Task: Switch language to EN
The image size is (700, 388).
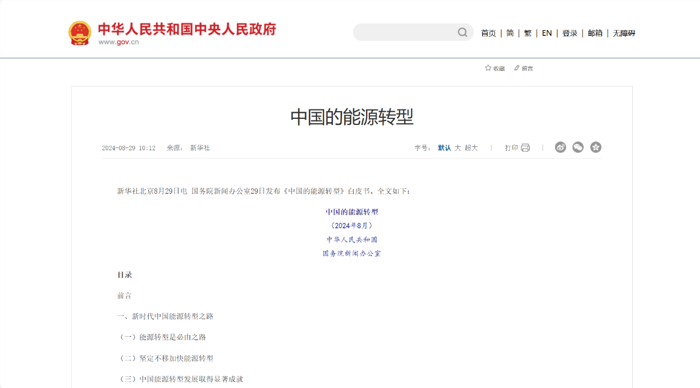Action: (x=547, y=33)
